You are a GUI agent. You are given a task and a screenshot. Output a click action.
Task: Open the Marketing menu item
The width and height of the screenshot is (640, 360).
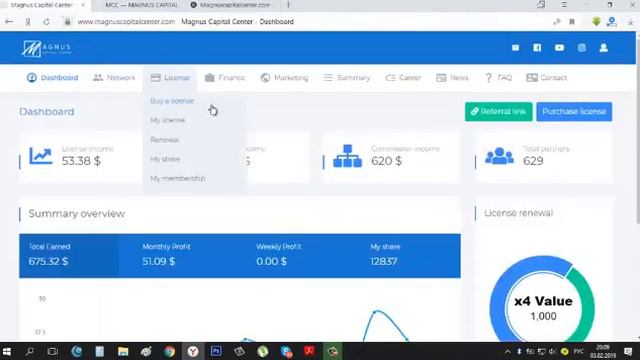coord(284,78)
